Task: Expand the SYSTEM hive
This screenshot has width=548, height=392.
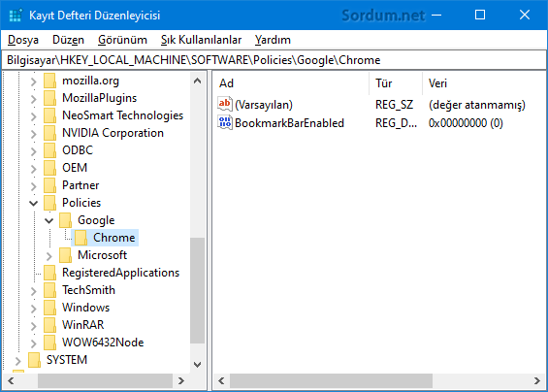Action: [18, 361]
